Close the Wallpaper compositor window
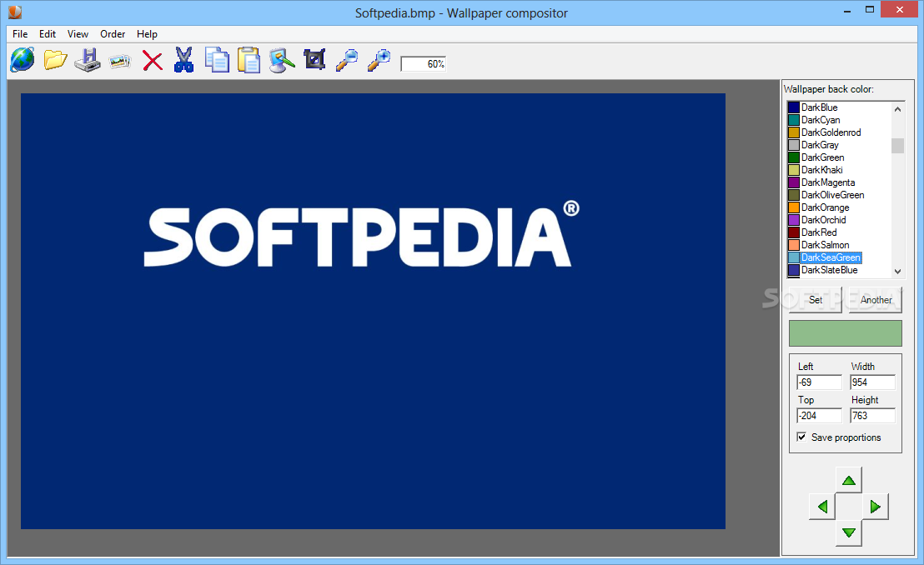Image resolution: width=924 pixels, height=565 pixels. click(899, 9)
